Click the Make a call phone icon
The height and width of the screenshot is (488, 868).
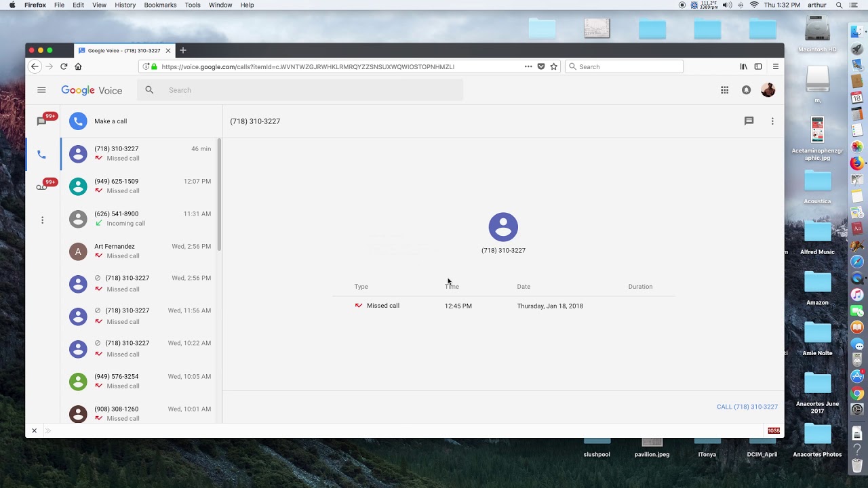[x=78, y=121]
